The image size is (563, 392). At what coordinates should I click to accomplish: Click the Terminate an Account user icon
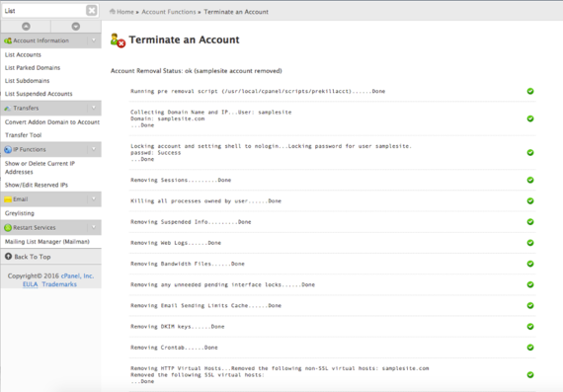118,40
